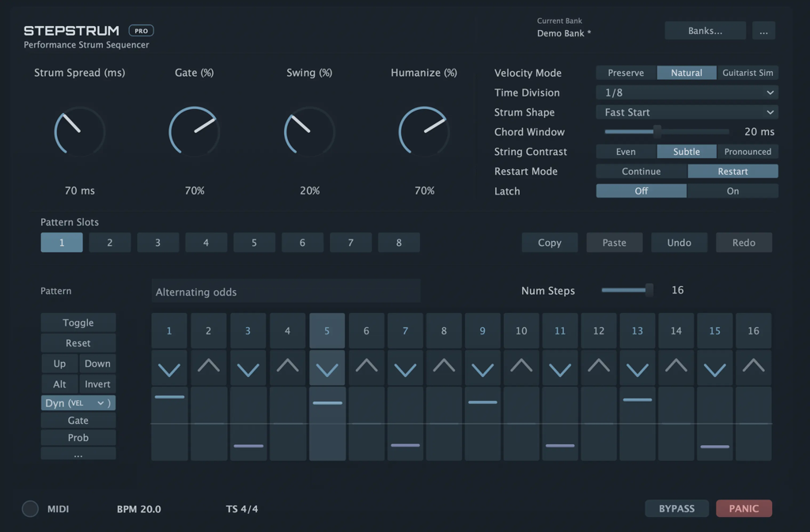Image resolution: width=810 pixels, height=532 pixels.
Task: Select pattern slot 4
Action: coord(206,243)
